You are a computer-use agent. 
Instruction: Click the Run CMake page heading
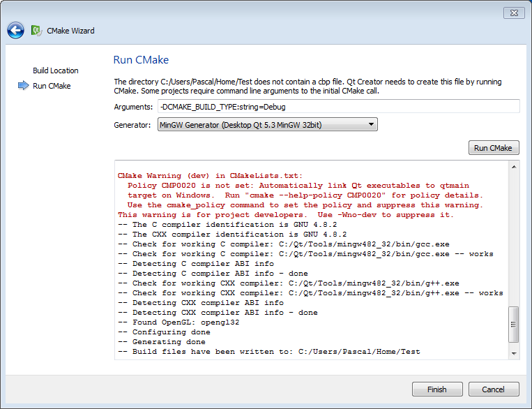[141, 60]
